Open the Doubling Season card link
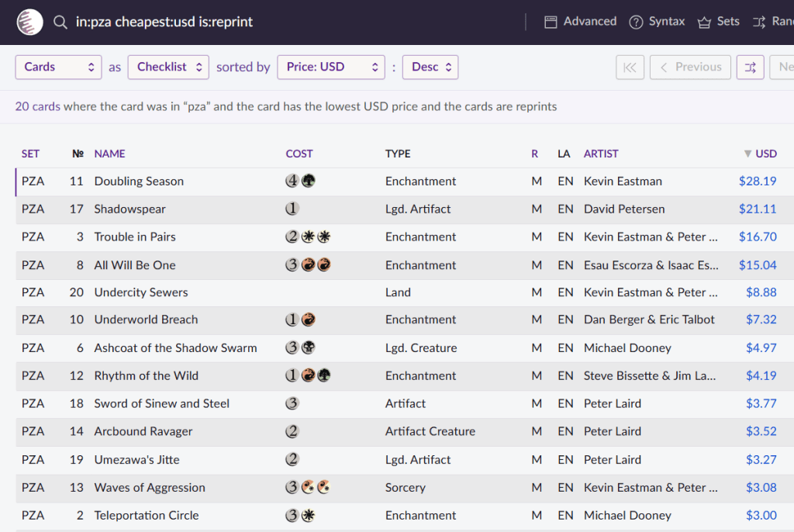This screenshot has height=532, width=794. [139, 181]
